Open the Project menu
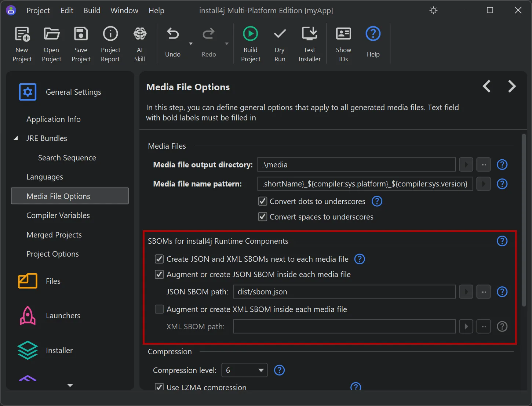Screen dimensions: 532x406 [x=38, y=10]
